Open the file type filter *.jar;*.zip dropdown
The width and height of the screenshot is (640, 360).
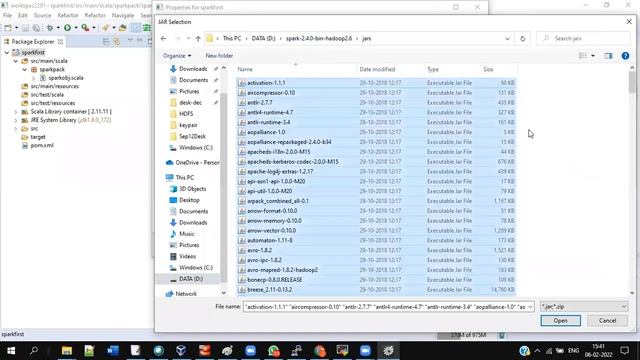[584, 307]
